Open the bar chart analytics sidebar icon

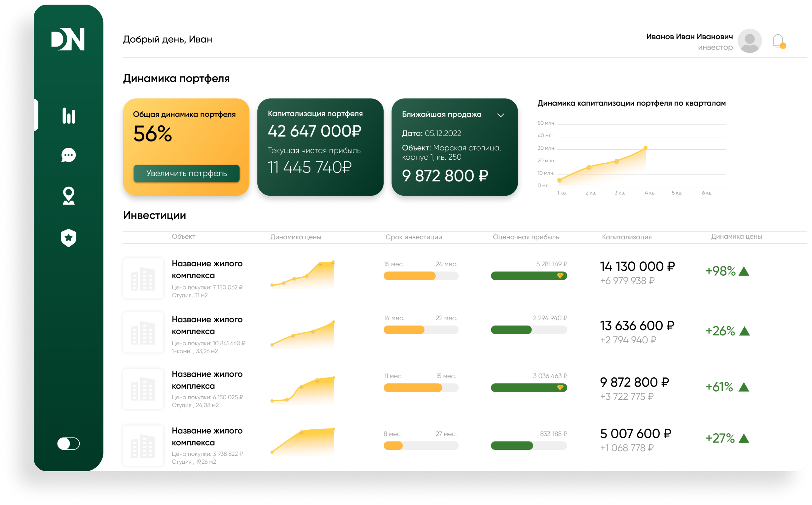(69, 116)
